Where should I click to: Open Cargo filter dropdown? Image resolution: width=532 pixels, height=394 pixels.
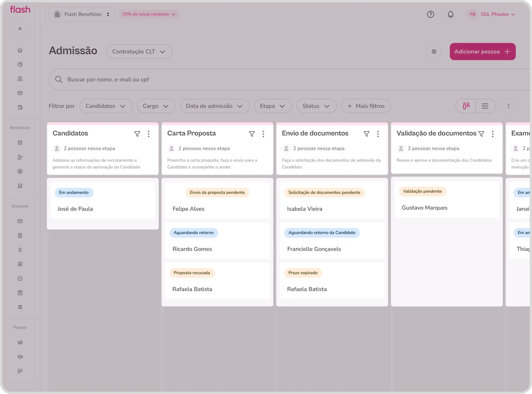(x=156, y=106)
